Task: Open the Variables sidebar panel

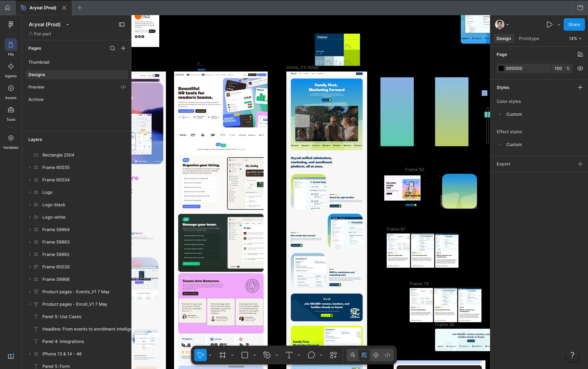Action: pyautogui.click(x=11, y=142)
